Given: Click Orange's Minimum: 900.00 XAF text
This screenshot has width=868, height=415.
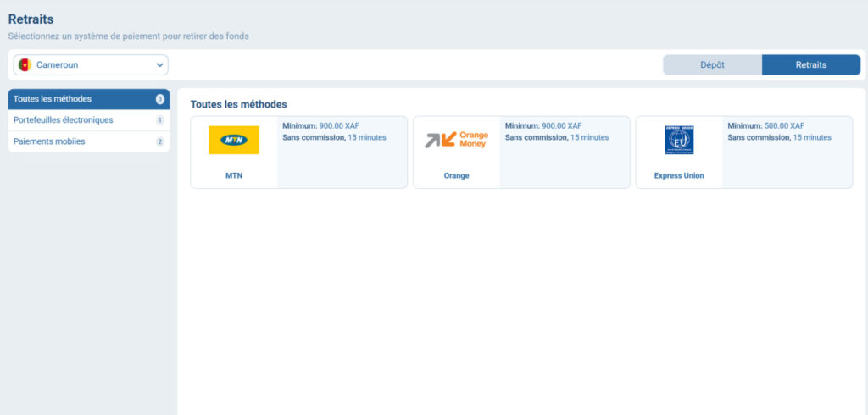Looking at the screenshot, I should pyautogui.click(x=543, y=125).
